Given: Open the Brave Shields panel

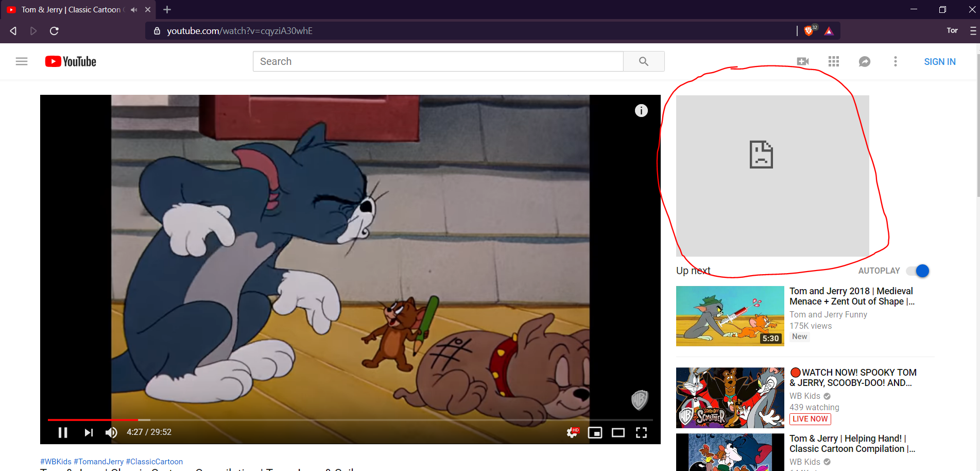Looking at the screenshot, I should [808, 30].
